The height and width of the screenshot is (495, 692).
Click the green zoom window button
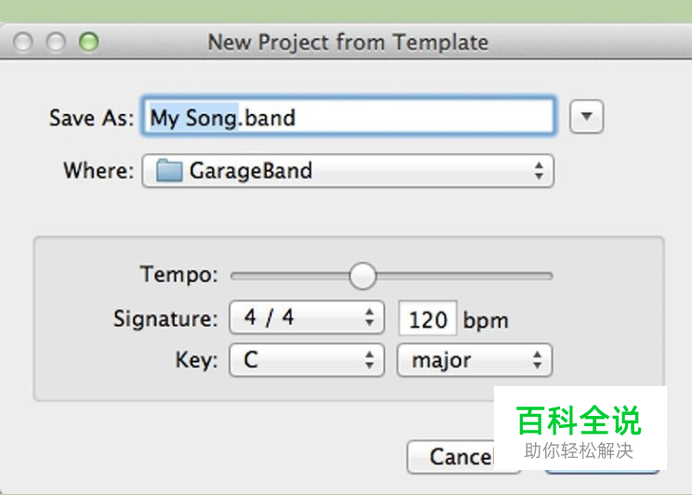[88, 42]
